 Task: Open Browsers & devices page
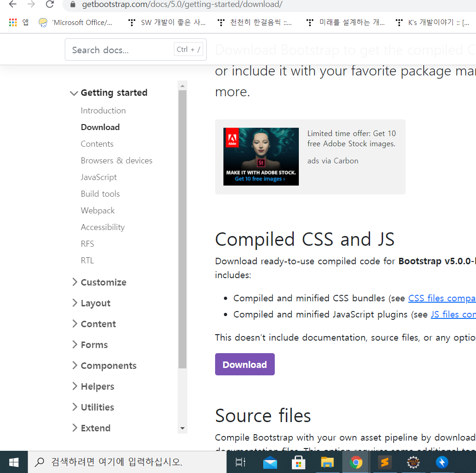coord(117,161)
